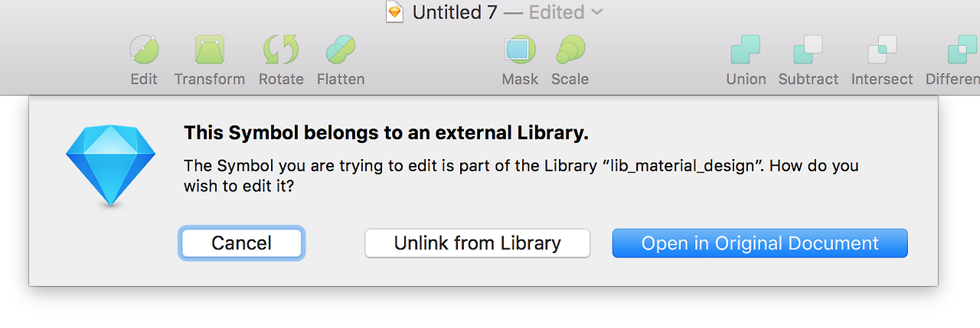Screen dimensions: 980x328
Task: Select the Subtract boolean icon
Action: (808, 50)
